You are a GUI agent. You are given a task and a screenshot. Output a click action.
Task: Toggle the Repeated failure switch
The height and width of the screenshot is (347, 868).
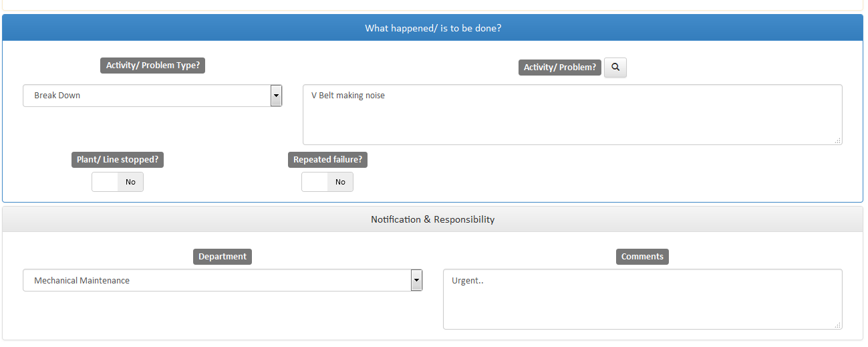(x=327, y=182)
